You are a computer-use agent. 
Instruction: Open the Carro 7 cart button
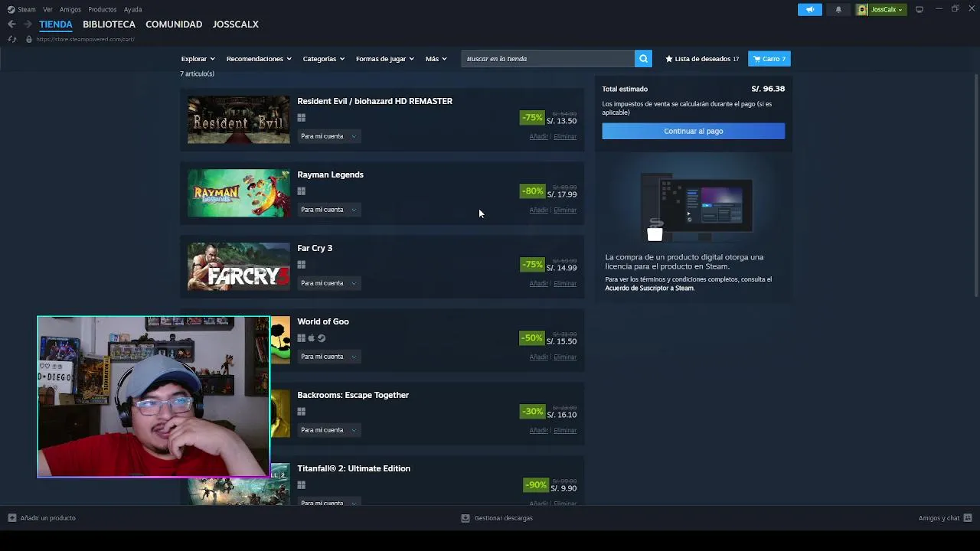(769, 59)
